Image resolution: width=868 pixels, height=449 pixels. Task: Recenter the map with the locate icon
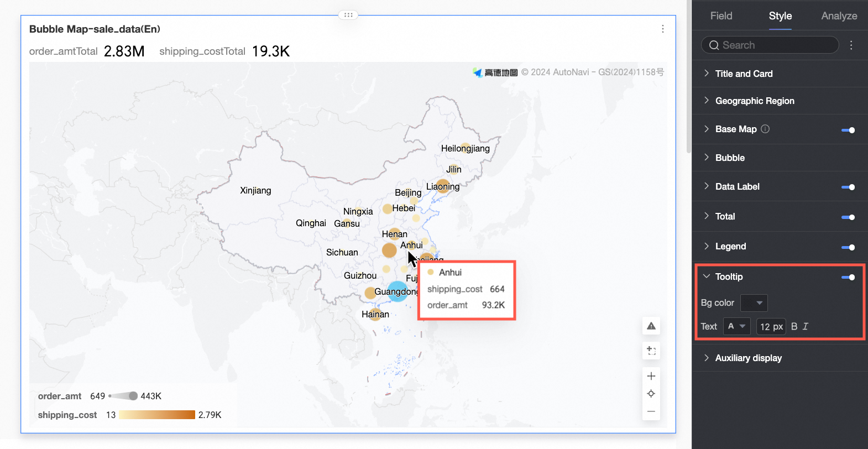point(651,394)
